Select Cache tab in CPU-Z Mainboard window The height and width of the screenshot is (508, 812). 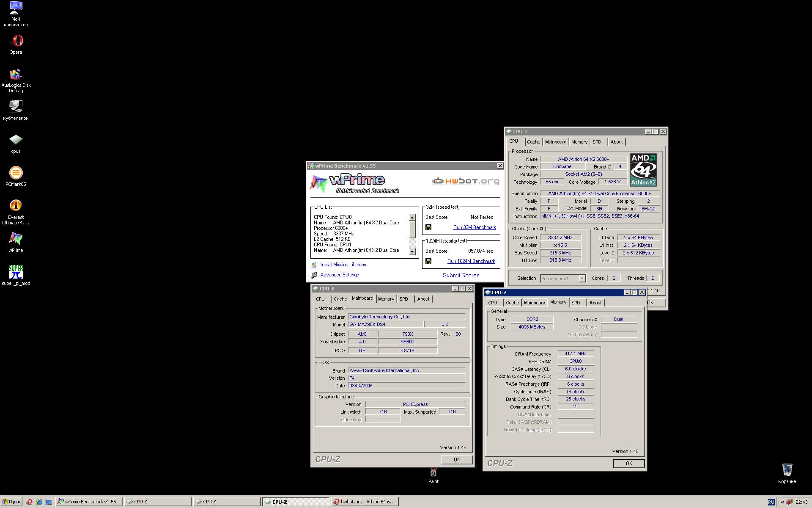(x=340, y=299)
